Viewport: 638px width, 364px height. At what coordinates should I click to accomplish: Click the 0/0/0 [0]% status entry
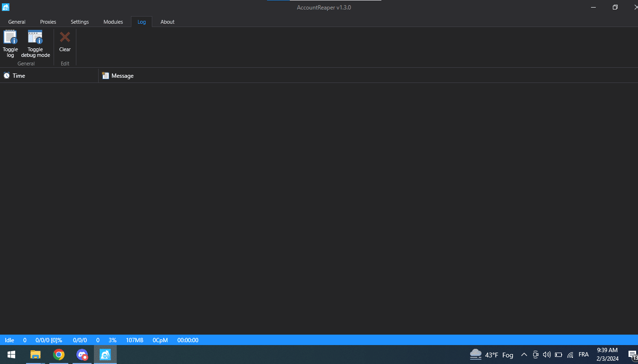coord(49,340)
